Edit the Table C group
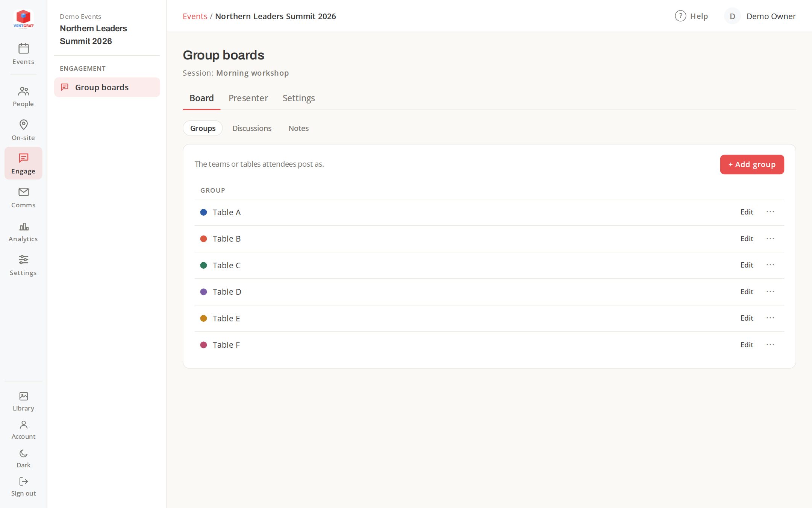The image size is (812, 508). 747,265
